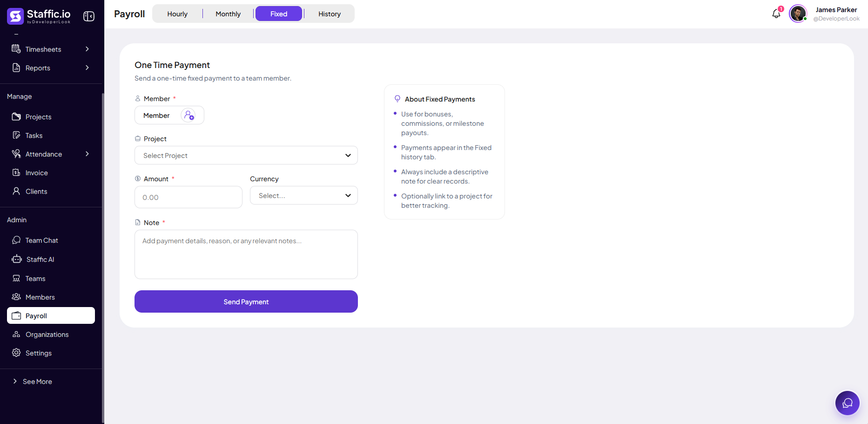This screenshot has height=424, width=868.
Task: Click the Team Chat bubble icon
Action: point(16,240)
